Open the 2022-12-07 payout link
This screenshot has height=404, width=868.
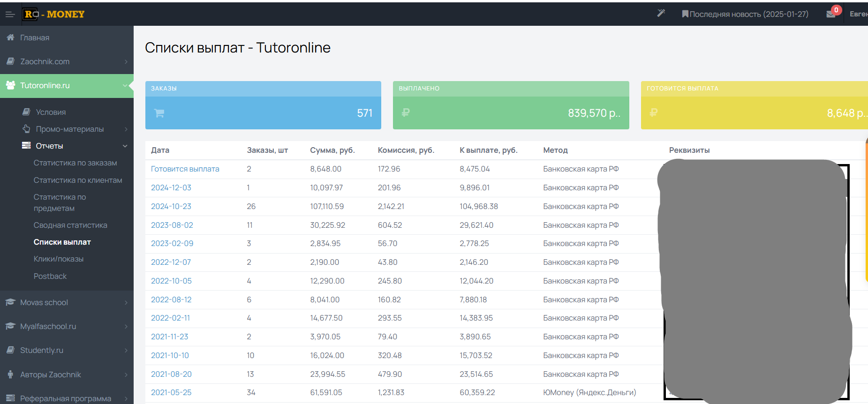(x=171, y=262)
